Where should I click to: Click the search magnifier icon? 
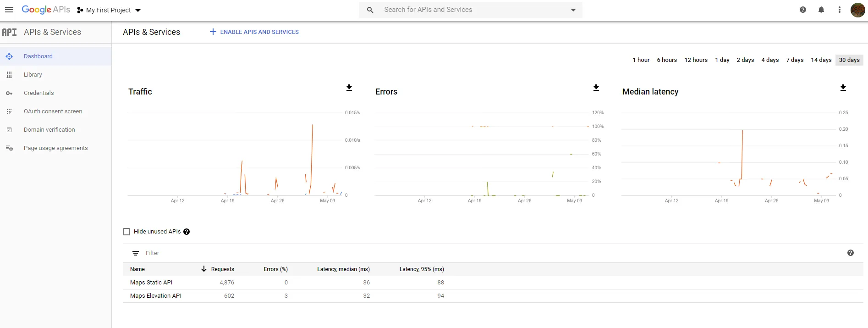coord(370,10)
